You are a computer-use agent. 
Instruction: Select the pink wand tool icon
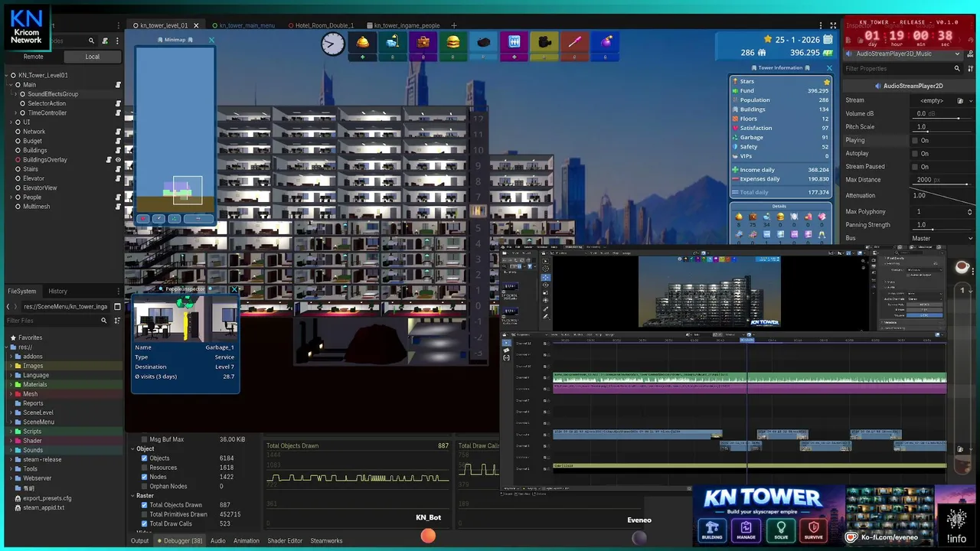click(574, 42)
